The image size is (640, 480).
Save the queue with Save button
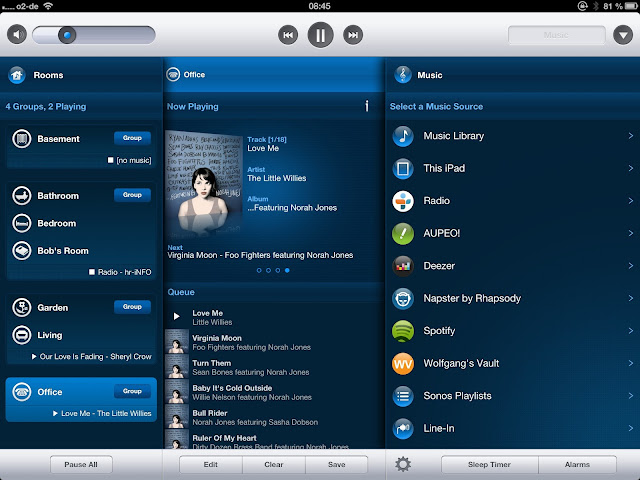(336, 464)
